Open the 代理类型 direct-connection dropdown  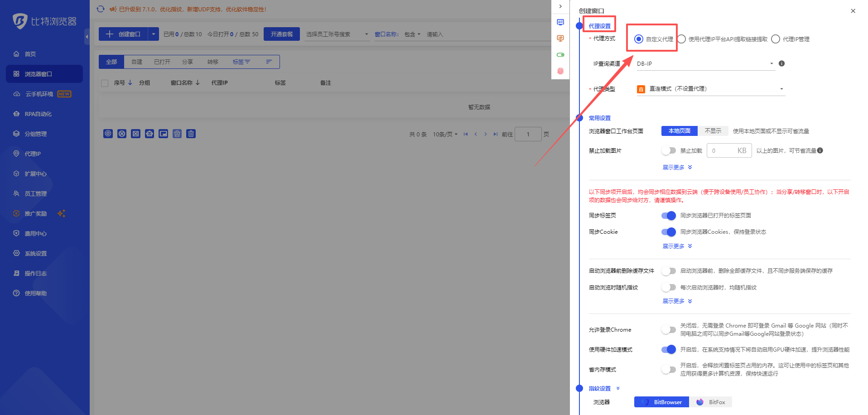tap(710, 89)
